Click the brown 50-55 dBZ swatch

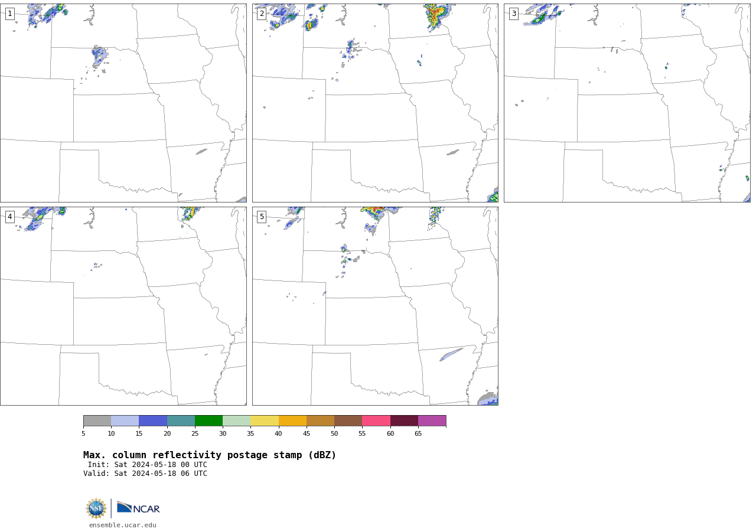pyautogui.click(x=348, y=421)
